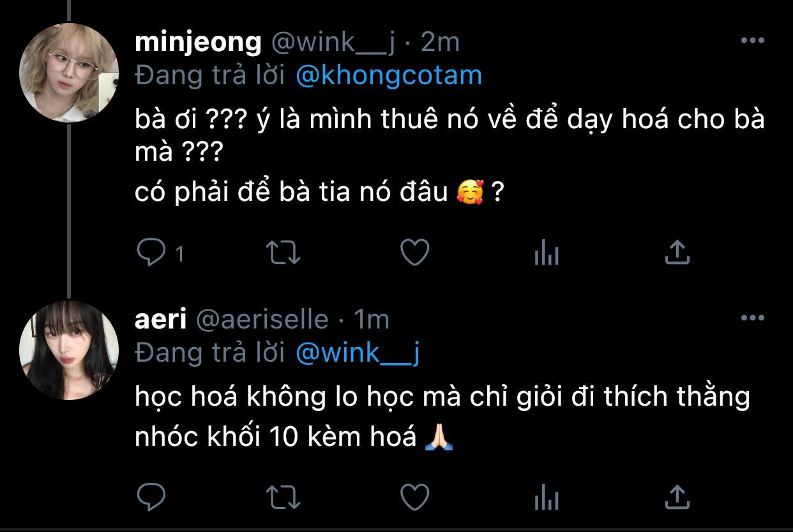Open aeri's profile picture
The width and height of the screenshot is (793, 532).
pyautogui.click(x=69, y=350)
